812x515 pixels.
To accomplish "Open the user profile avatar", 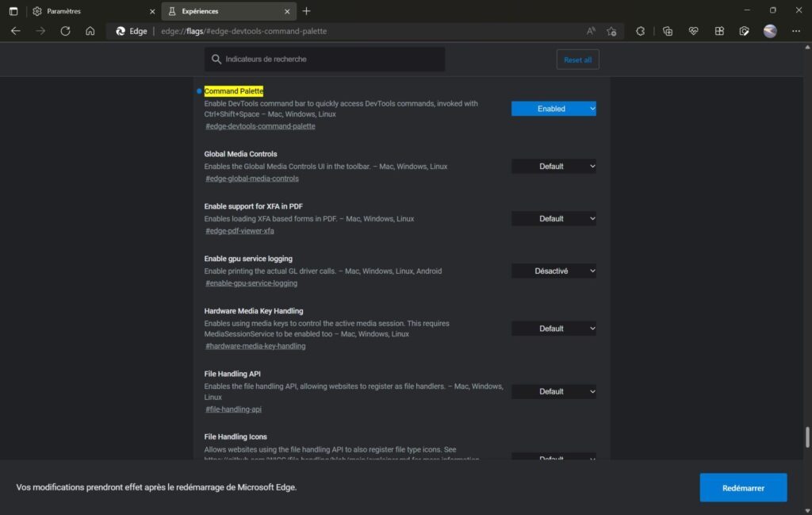I will (770, 31).
